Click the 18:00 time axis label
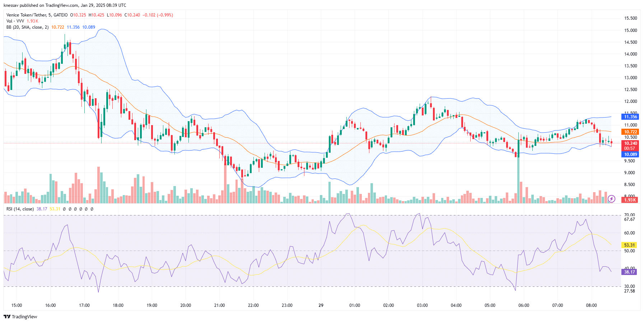Screen dimensions: 644x323 point(118,305)
